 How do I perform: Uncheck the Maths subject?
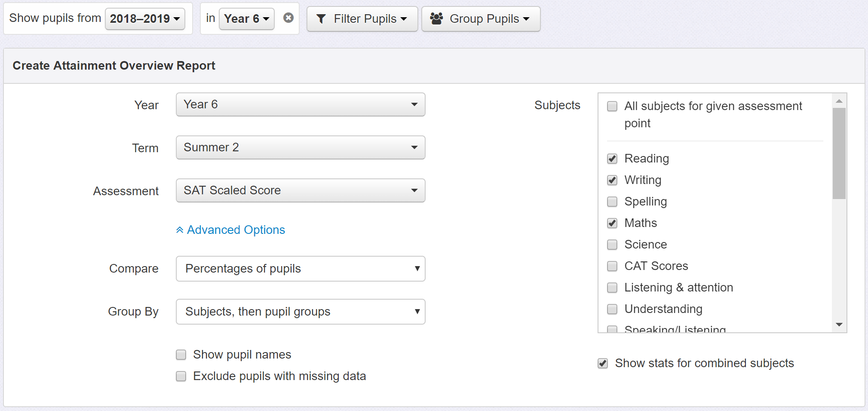(x=612, y=223)
